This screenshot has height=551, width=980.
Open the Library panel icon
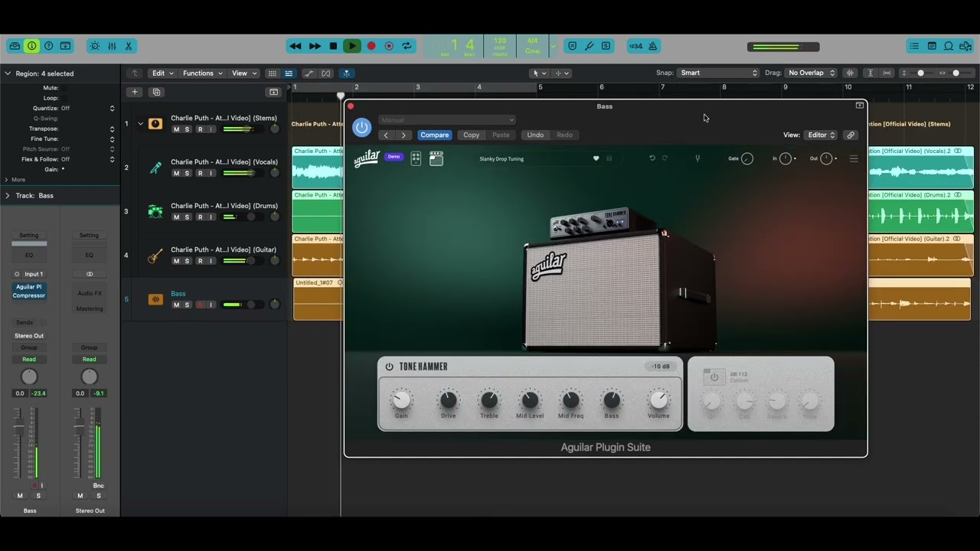[x=15, y=46]
